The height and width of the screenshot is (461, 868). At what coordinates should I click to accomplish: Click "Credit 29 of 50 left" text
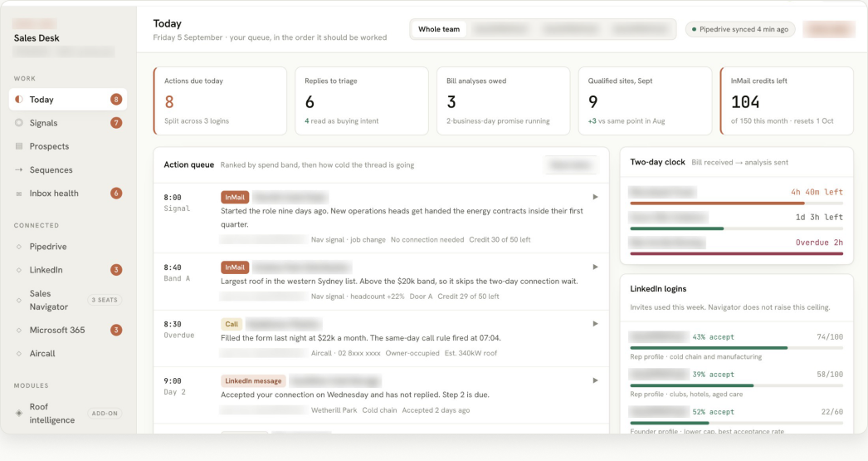(x=468, y=297)
